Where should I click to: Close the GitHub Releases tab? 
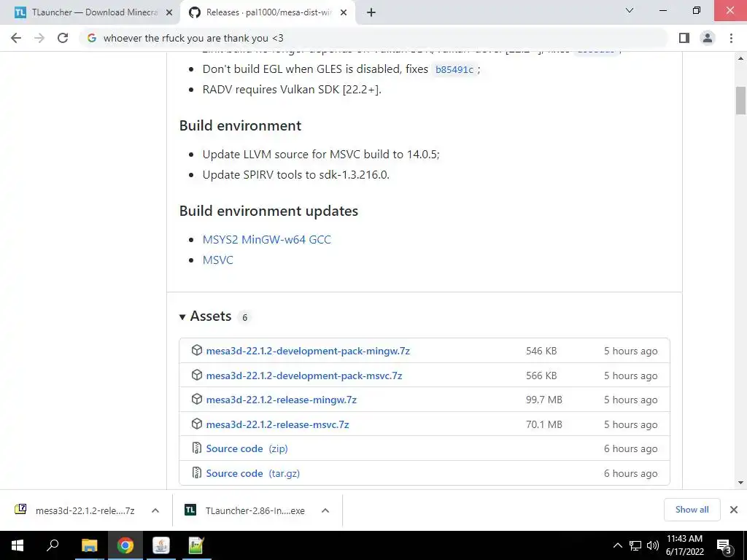coord(344,12)
